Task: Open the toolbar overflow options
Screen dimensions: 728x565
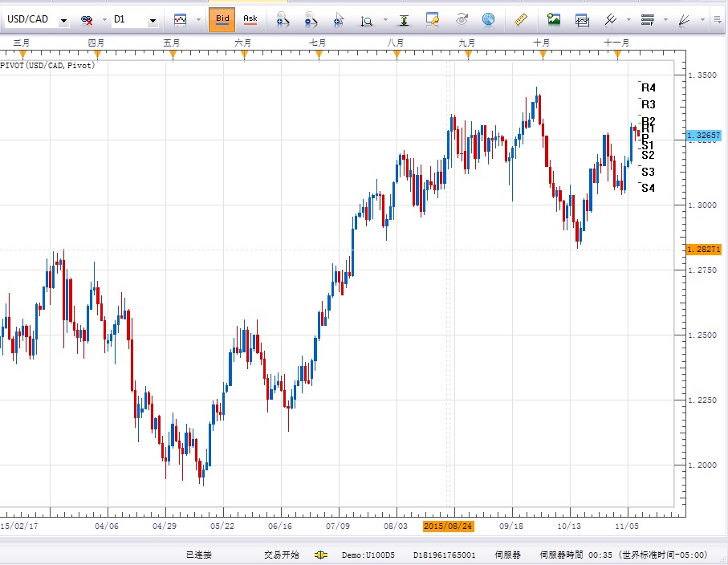Action: pos(718,19)
